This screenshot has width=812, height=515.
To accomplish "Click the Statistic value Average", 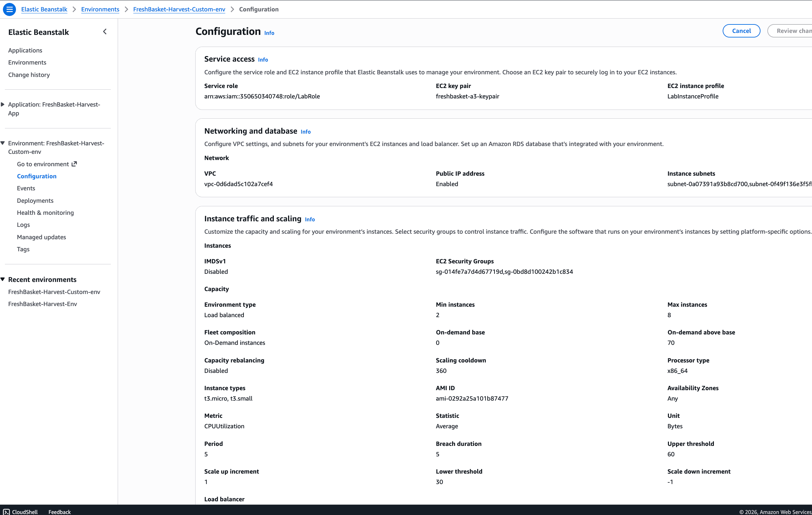I will (447, 426).
